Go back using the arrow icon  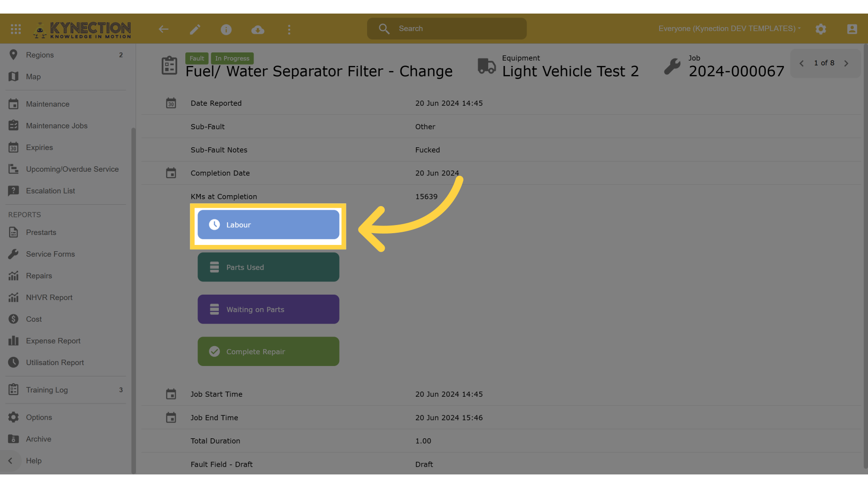(164, 29)
